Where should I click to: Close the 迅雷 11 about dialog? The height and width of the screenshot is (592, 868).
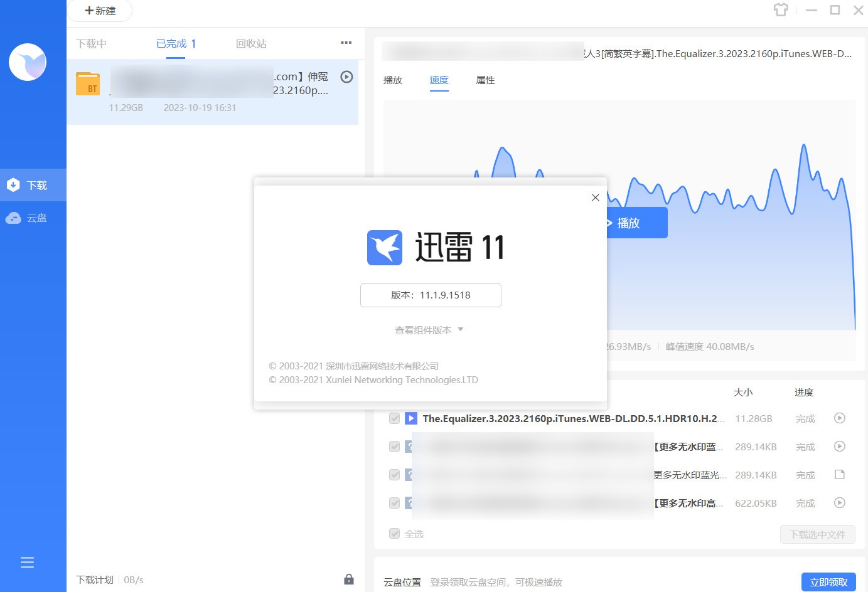pos(596,198)
